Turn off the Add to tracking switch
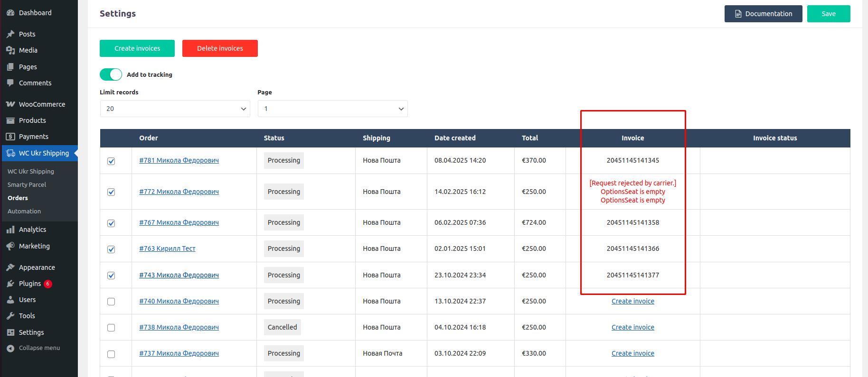Viewport: 868px width, 377px height. pos(111,74)
